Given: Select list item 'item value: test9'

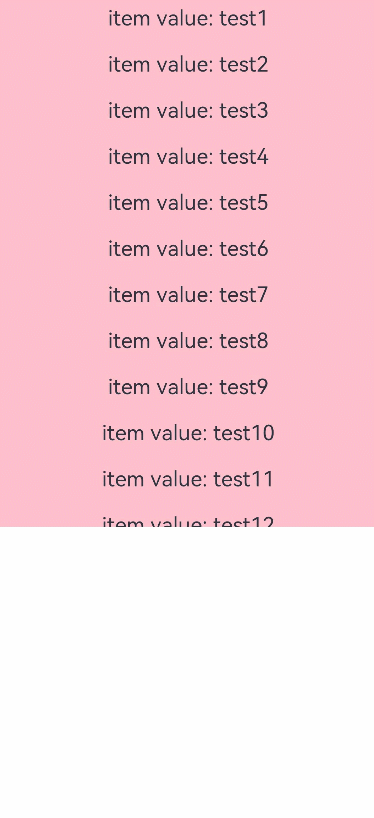Looking at the screenshot, I should pos(187,387).
